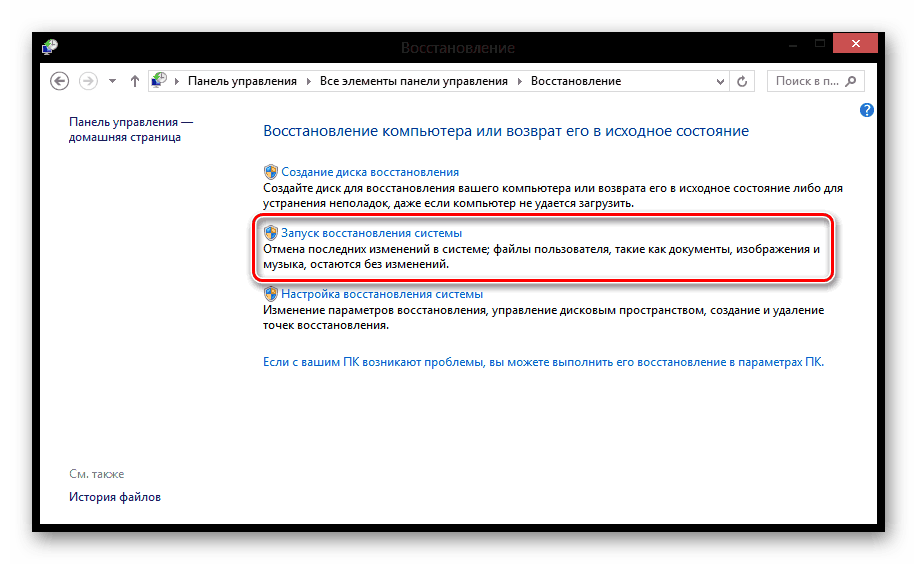
Task: Maximize the Восстановление window
Action: (x=820, y=43)
